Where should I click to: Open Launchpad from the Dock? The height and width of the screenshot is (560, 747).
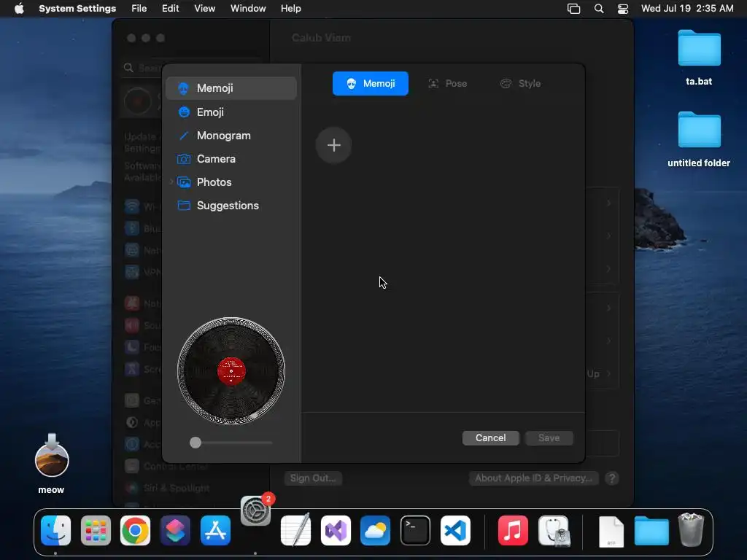pos(96,531)
